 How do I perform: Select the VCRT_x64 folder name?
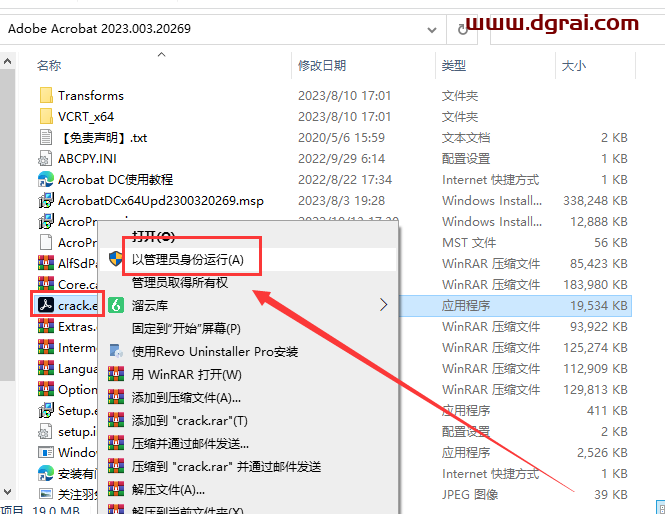[86, 116]
